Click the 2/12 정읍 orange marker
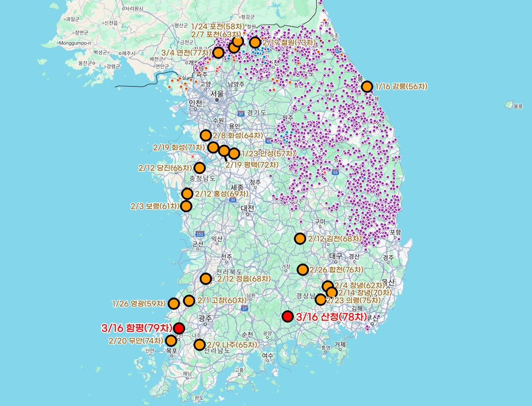The height and width of the screenshot is (406, 532). pyautogui.click(x=206, y=278)
